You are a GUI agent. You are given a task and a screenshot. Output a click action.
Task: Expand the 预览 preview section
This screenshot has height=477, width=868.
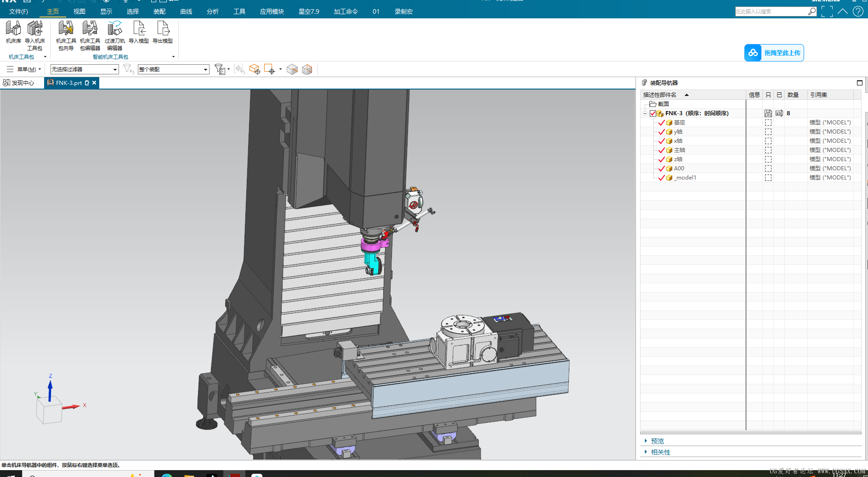[x=657, y=441]
